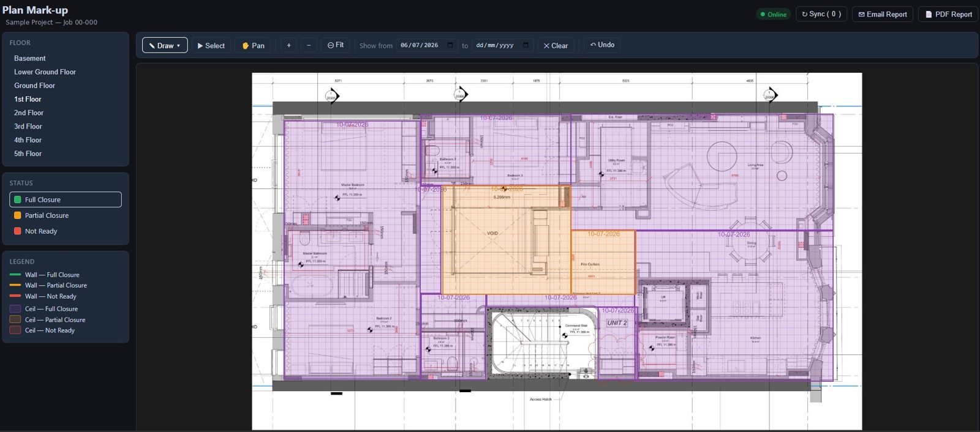Image resolution: width=980 pixels, height=432 pixels.
Task: Click the 'to' date field
Action: tap(502, 45)
